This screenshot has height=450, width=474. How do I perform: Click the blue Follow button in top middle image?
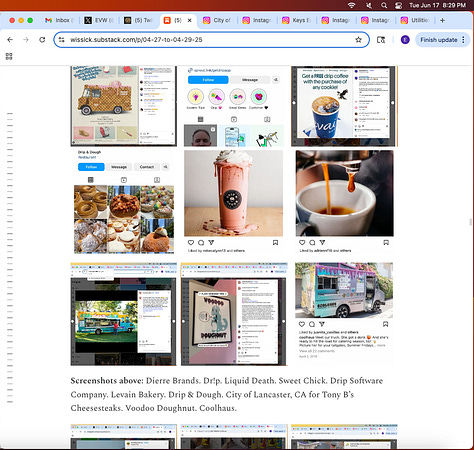[x=208, y=80]
